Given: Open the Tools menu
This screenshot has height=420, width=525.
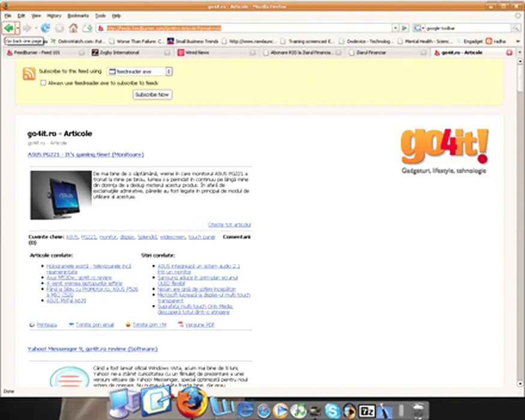Looking at the screenshot, I should (100, 16).
